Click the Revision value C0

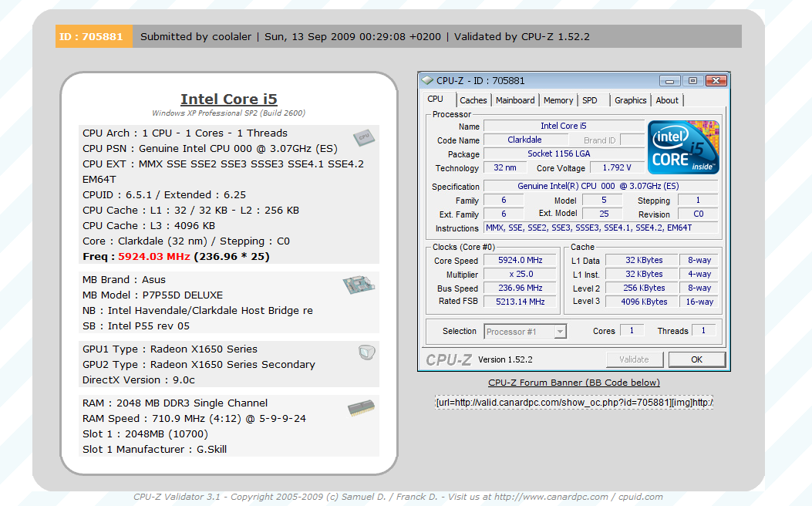coord(698,214)
